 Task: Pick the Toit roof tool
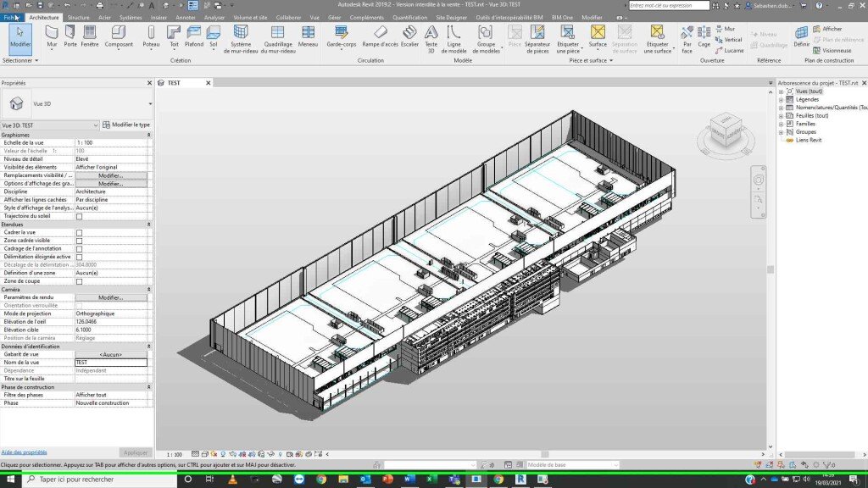click(x=174, y=37)
